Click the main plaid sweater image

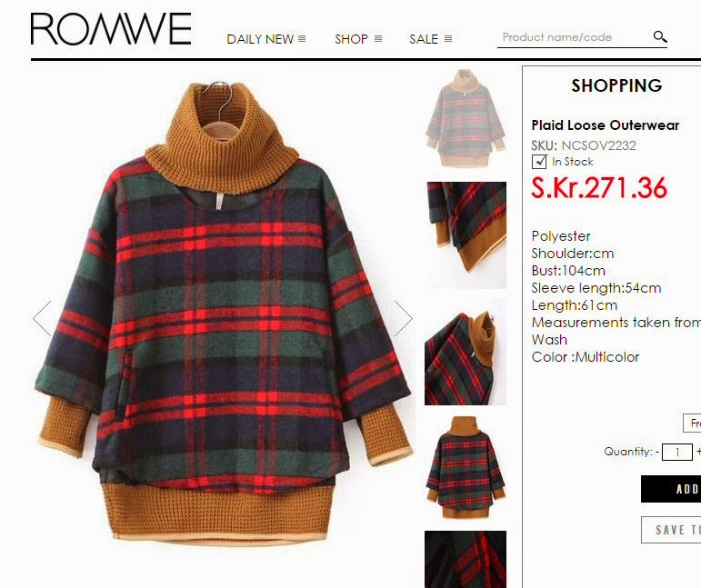click(x=224, y=313)
